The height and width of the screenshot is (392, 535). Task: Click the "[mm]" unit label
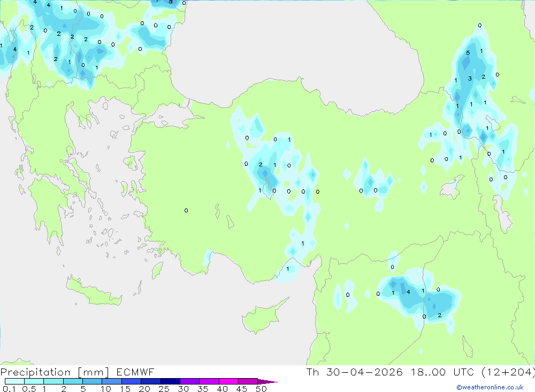point(94,372)
